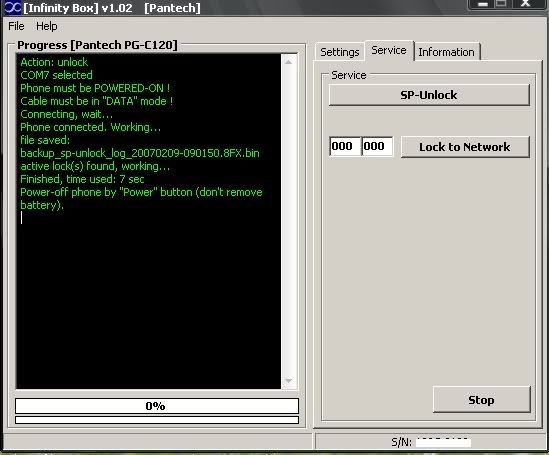Click the S/N serial number field
Screen dimensions: 549x455
[x=443, y=442]
